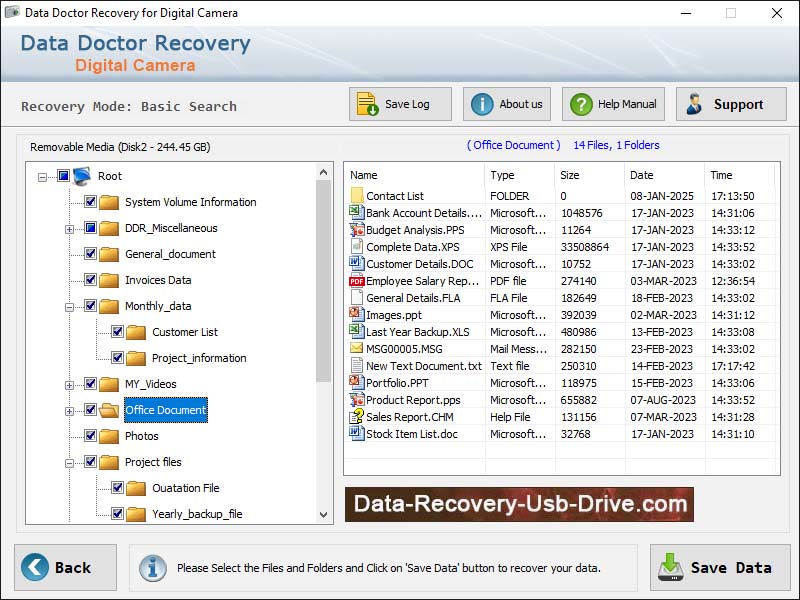Uncheck the Photos folder checkbox
The height and width of the screenshot is (600, 800).
89,434
